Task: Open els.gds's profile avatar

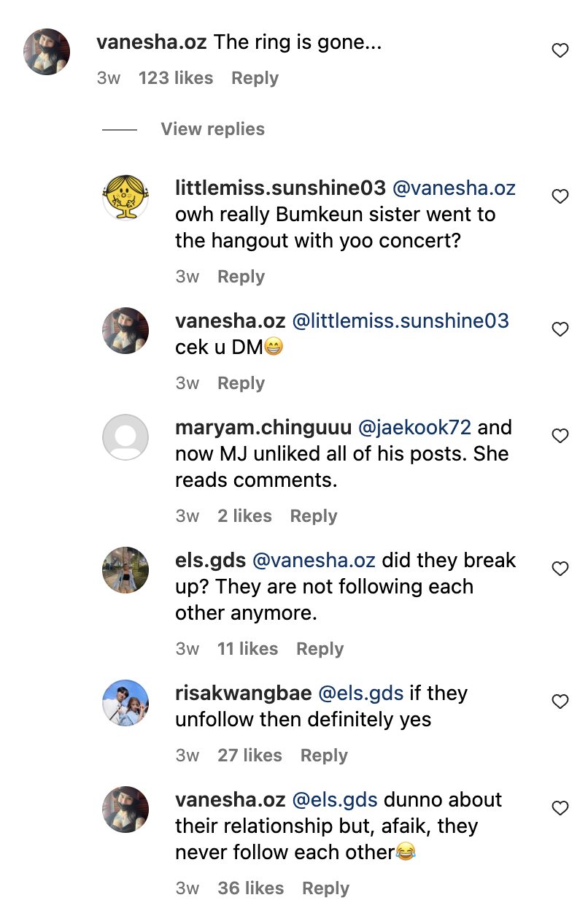Action: click(x=125, y=570)
